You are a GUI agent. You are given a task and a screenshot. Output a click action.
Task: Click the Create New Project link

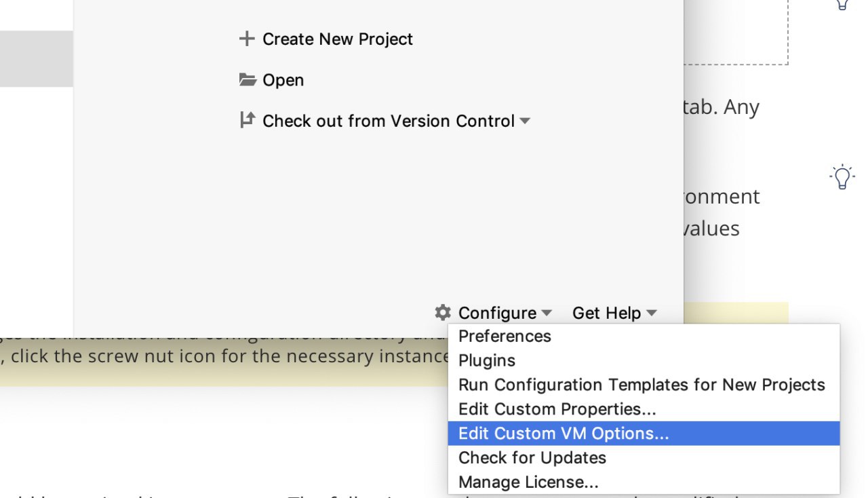click(x=338, y=39)
